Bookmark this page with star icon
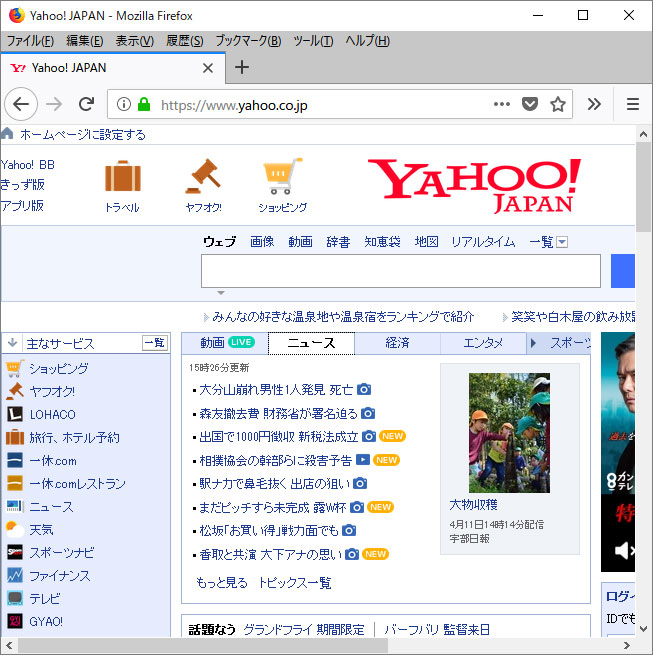 [x=558, y=104]
